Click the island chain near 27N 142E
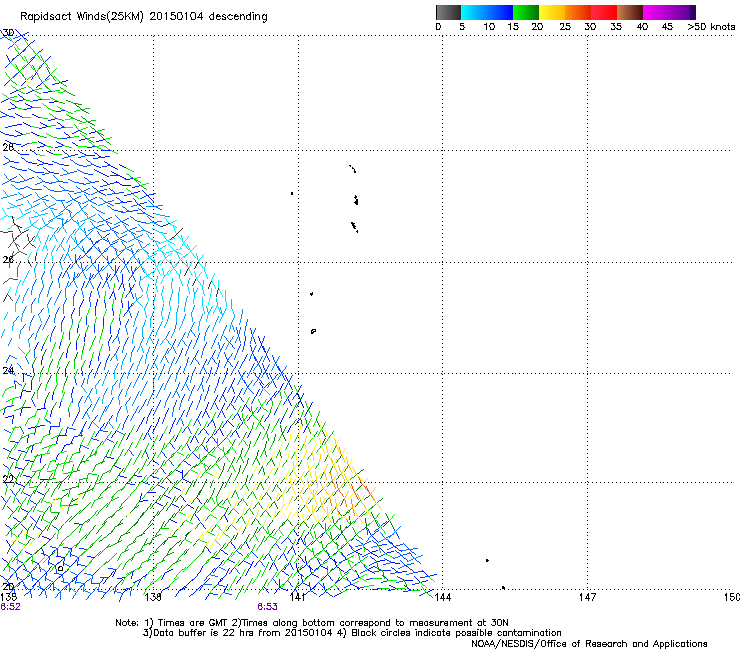740x650 pixels. pos(354,200)
